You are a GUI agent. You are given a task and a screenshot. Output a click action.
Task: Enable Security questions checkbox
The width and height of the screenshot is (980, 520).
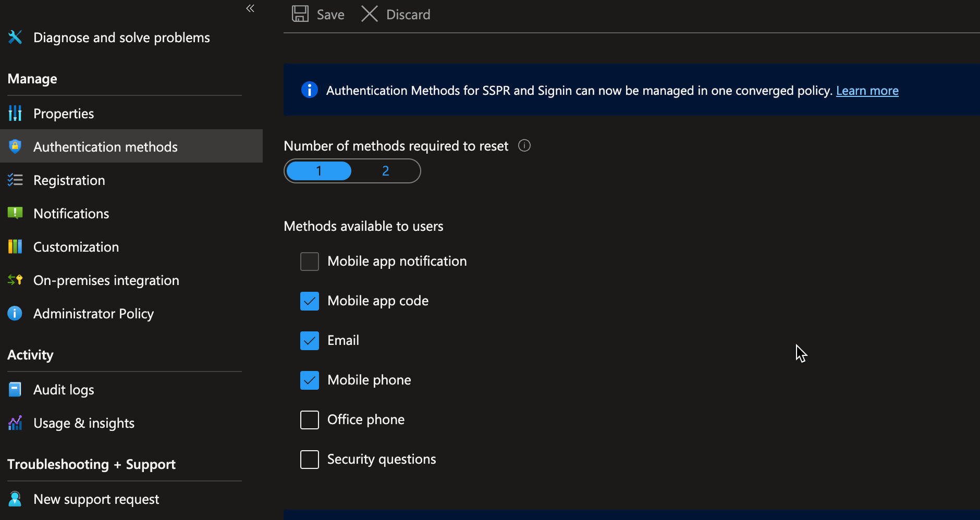click(x=310, y=460)
